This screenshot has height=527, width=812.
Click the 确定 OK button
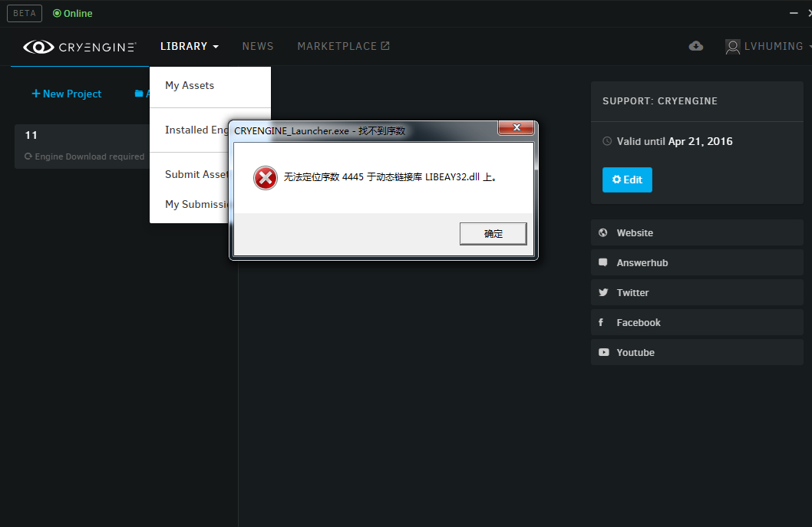click(x=493, y=233)
